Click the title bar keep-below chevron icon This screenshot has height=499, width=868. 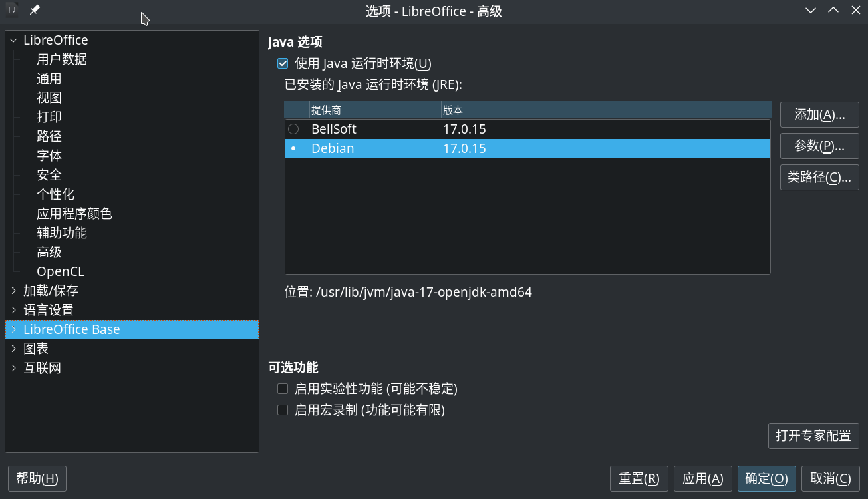click(811, 10)
